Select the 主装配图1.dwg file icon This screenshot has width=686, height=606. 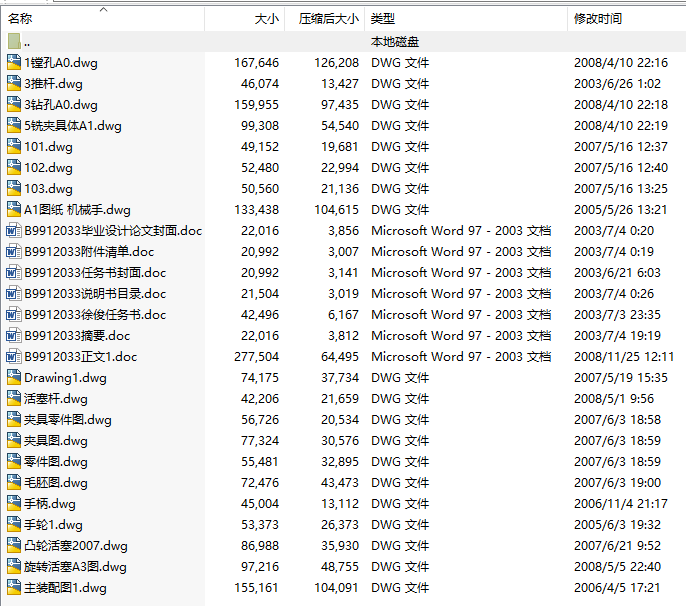click(14, 588)
